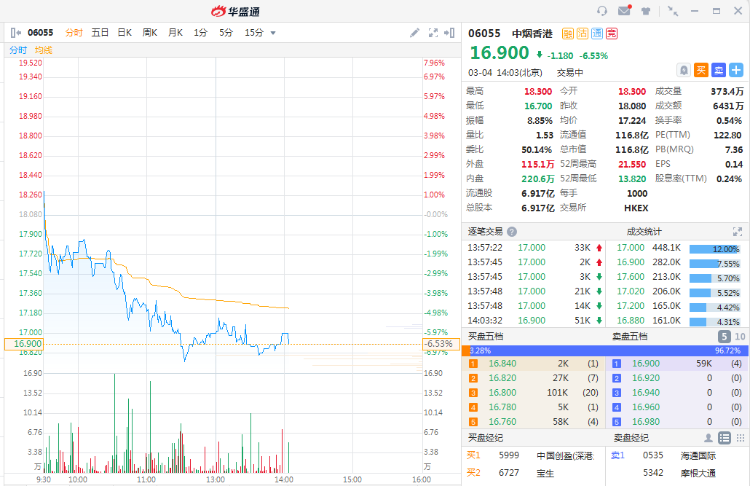Click the 17.600 row in 成交统计
750x486 pixels.
[678, 277]
